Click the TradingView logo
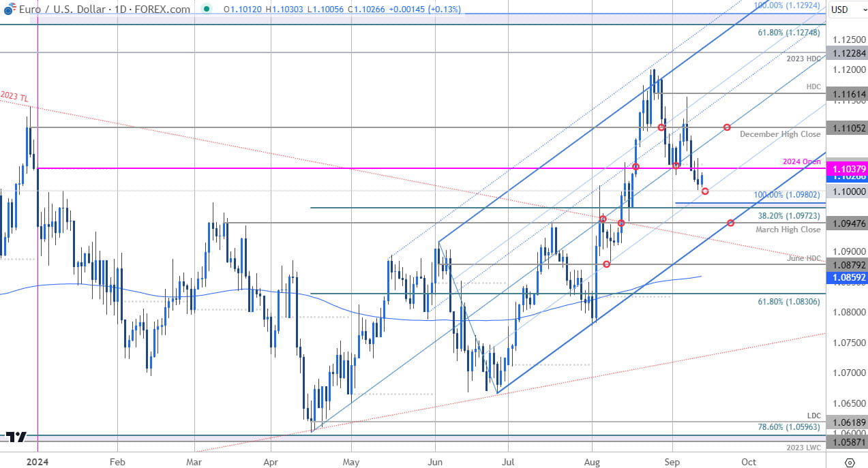This screenshot has width=868, height=468. (17, 437)
